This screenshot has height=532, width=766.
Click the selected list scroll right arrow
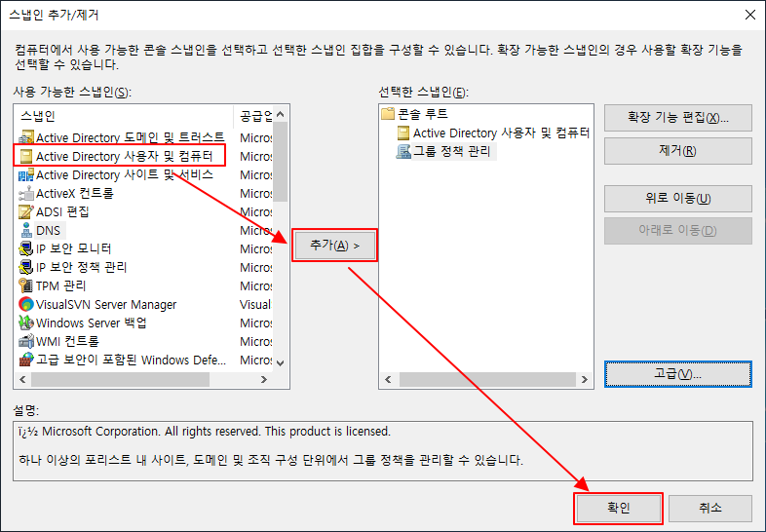coord(585,380)
